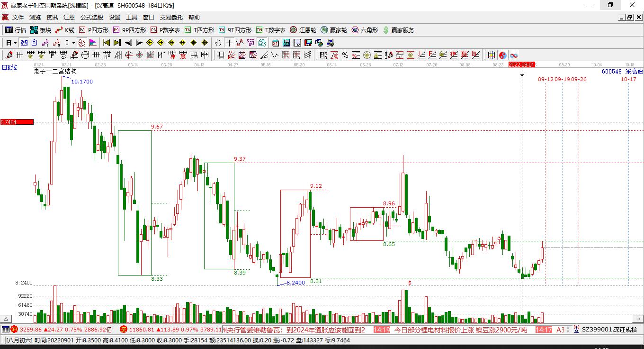Click the purple 宫 palace structure icon

point(250,43)
